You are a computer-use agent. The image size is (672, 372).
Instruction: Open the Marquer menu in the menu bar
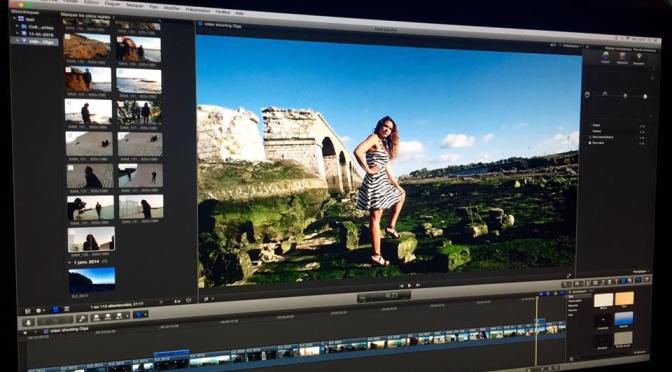tap(135, 6)
